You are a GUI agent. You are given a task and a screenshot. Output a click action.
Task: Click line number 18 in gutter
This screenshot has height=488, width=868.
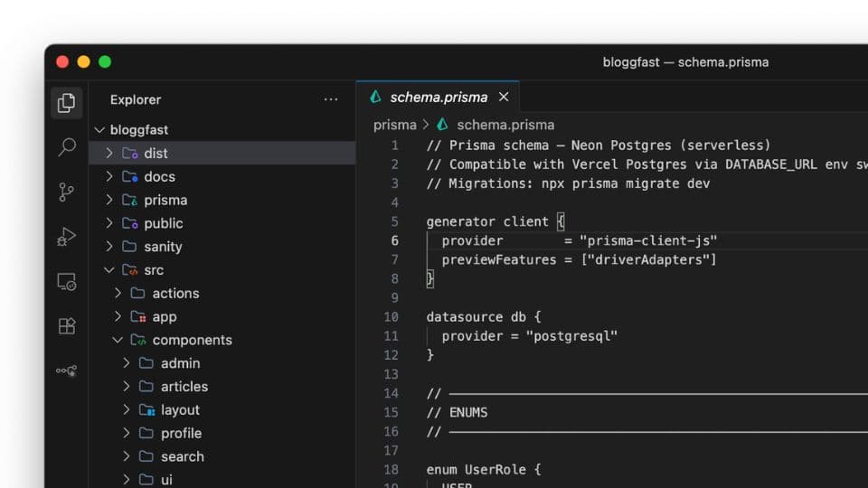391,470
